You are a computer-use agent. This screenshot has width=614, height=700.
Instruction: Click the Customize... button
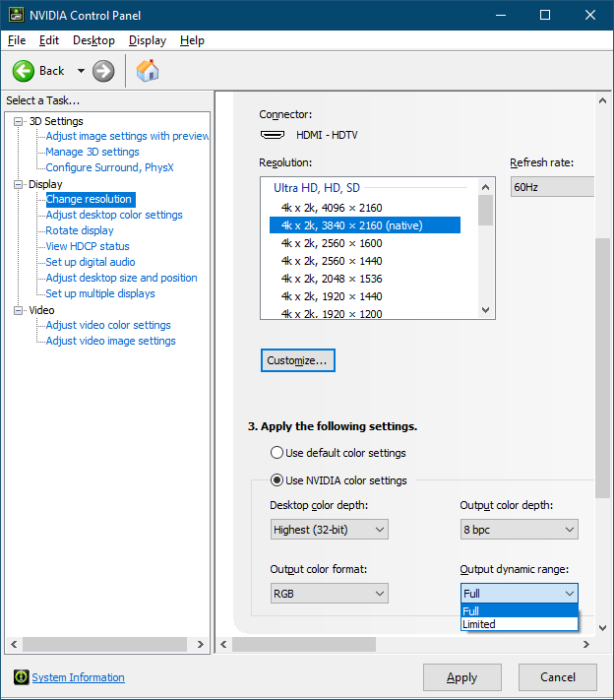pos(297,360)
